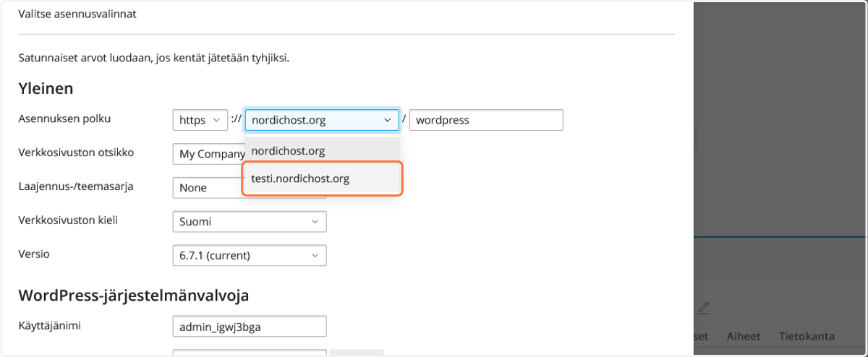The height and width of the screenshot is (357, 868).
Task: Open the https protocol dropdown
Action: coord(200,120)
